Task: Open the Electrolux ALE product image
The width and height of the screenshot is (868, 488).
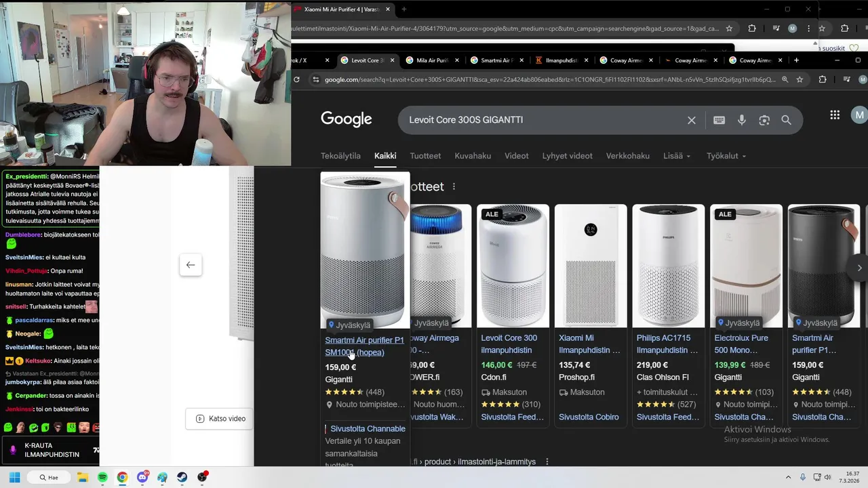Action: (x=746, y=266)
